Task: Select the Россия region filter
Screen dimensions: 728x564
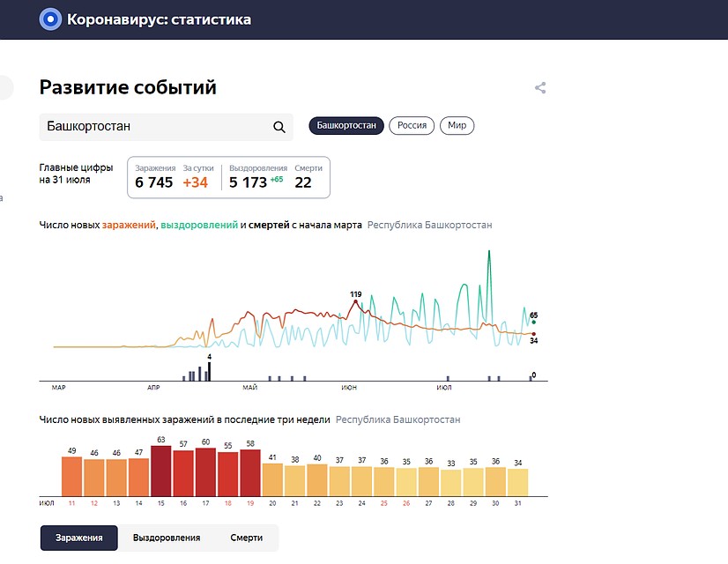Action: point(412,126)
